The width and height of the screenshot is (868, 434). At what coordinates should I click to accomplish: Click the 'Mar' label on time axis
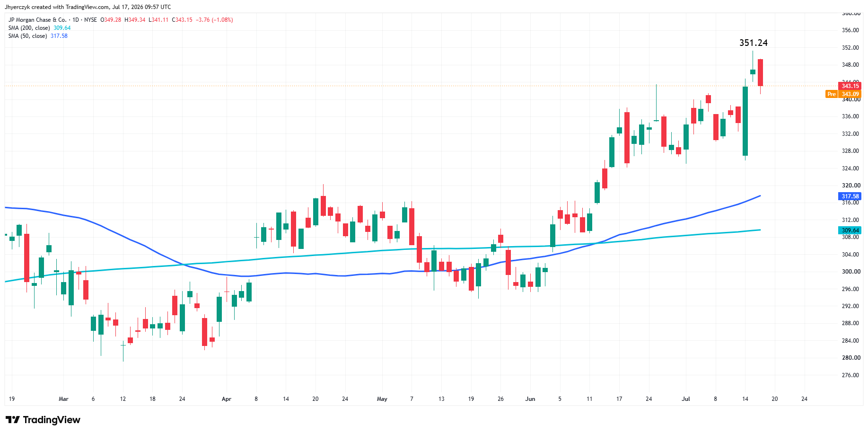[63, 399]
